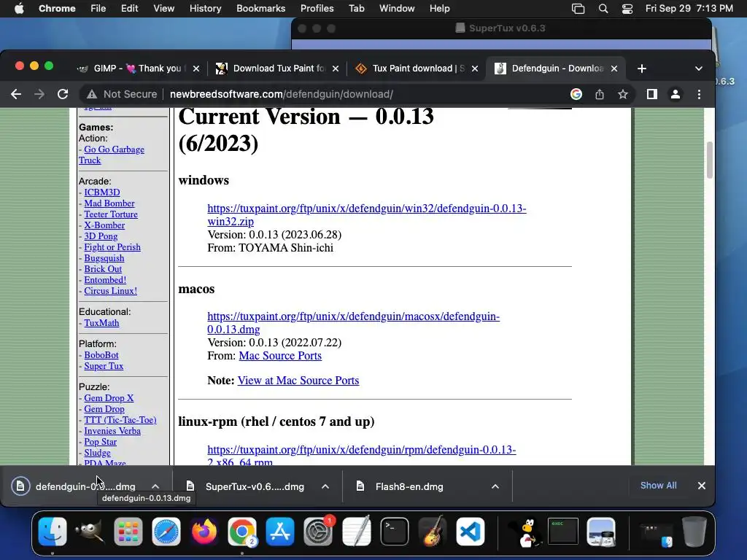Screen dimensions: 747x560
Task: Close the Defendguin download tab
Action: pyautogui.click(x=614, y=69)
